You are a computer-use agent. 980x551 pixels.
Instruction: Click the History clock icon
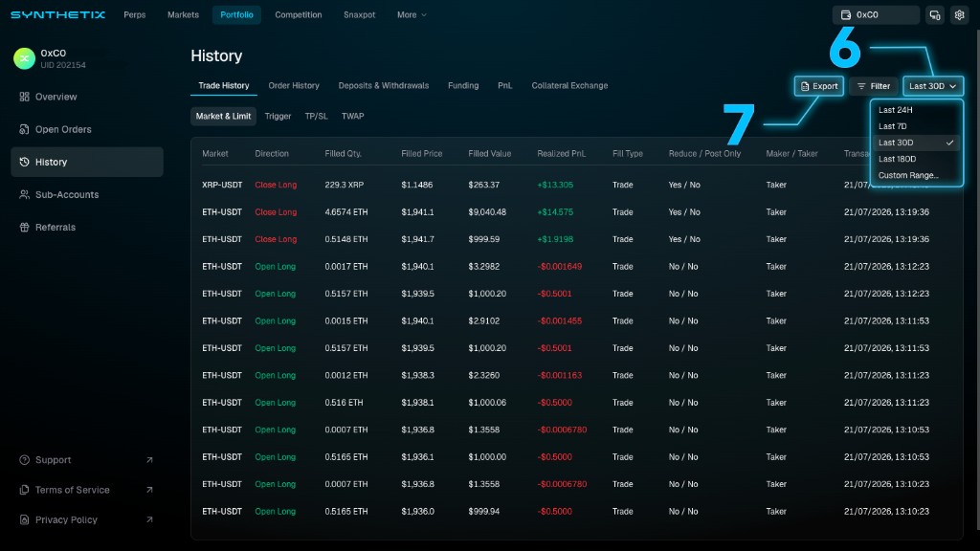click(24, 162)
